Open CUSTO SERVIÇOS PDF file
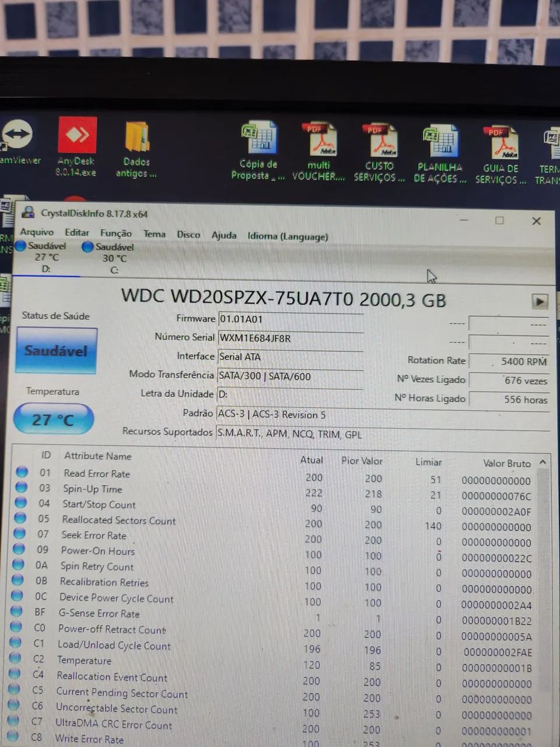The image size is (560, 747). 379,153
